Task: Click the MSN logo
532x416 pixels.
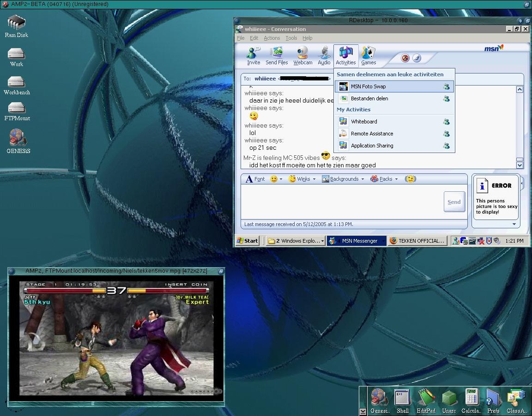Action: [x=494, y=48]
